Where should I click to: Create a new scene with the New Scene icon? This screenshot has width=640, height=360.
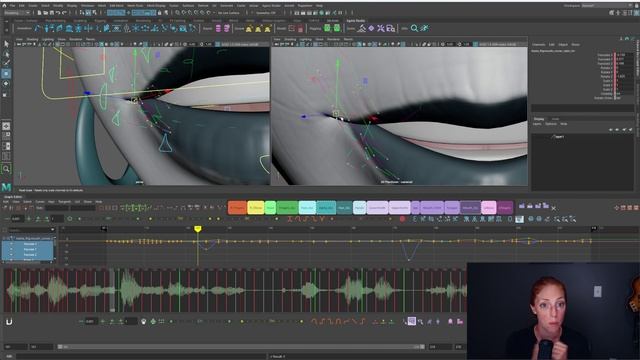pyautogui.click(x=39, y=13)
